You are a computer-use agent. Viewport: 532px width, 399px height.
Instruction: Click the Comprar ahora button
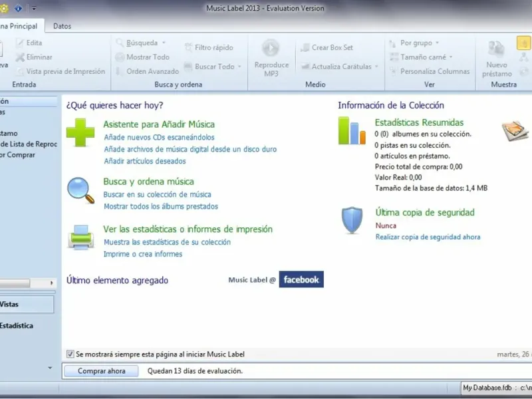[x=102, y=371]
